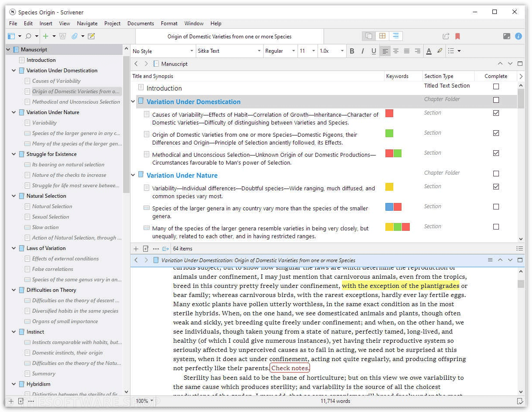The image size is (532, 412).
Task: Center align the text
Action: point(396,51)
